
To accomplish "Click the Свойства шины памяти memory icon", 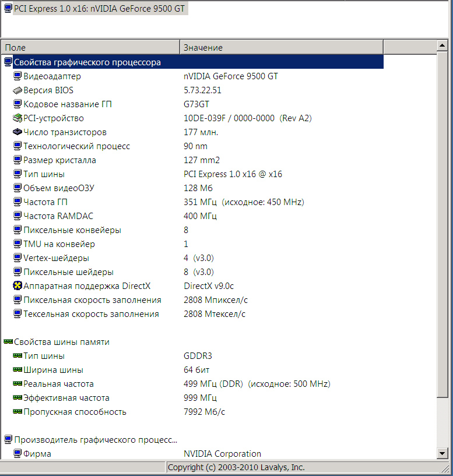I will coord(8,342).
